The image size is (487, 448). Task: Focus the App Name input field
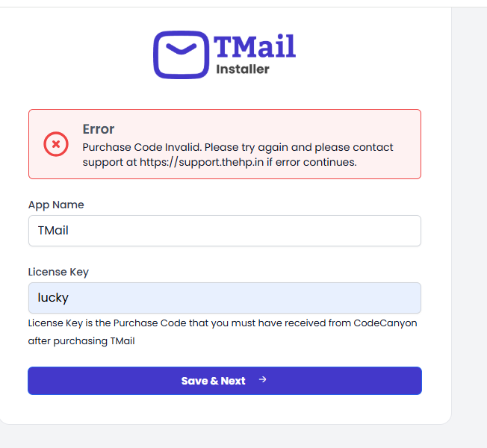click(224, 231)
